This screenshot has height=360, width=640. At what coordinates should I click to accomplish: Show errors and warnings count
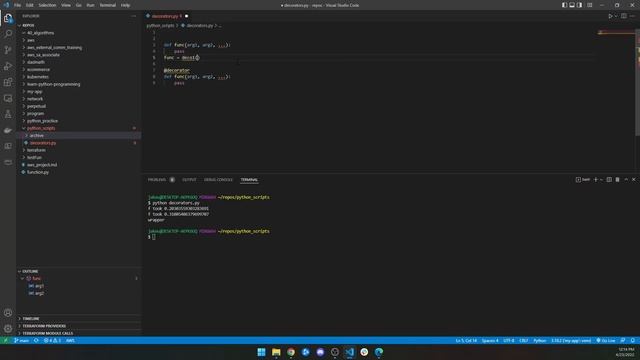coord(52,340)
